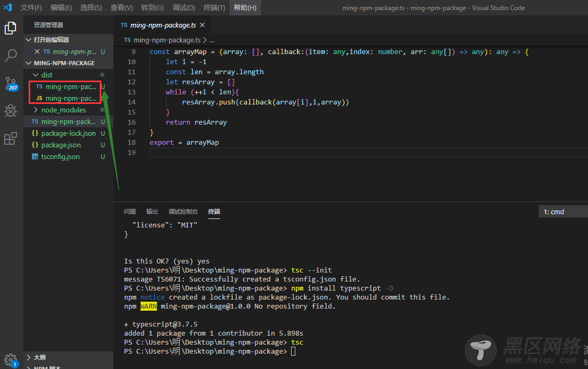Click 'resArray' in the return statement

[210, 122]
